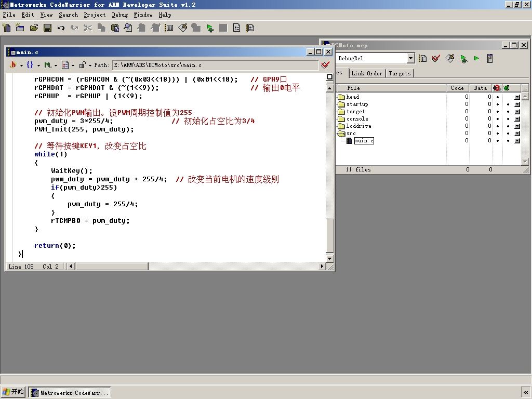Expand the target folder
The width and height of the screenshot is (532, 399).
tap(341, 111)
